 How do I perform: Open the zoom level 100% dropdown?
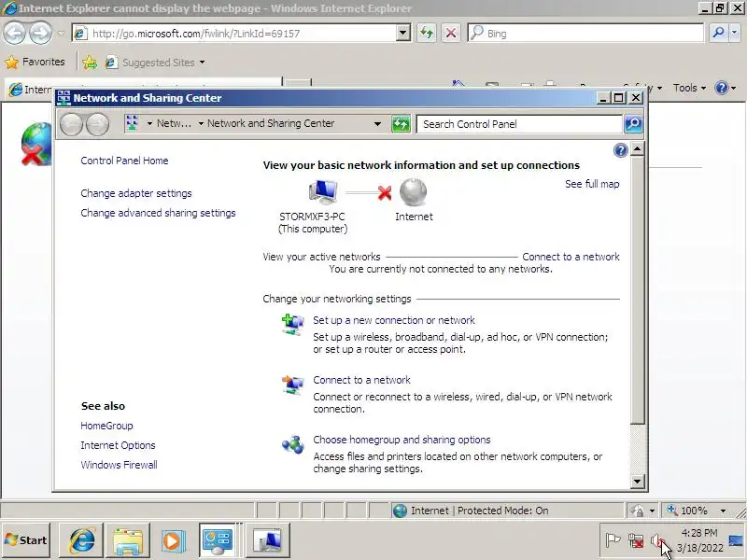(x=723, y=511)
